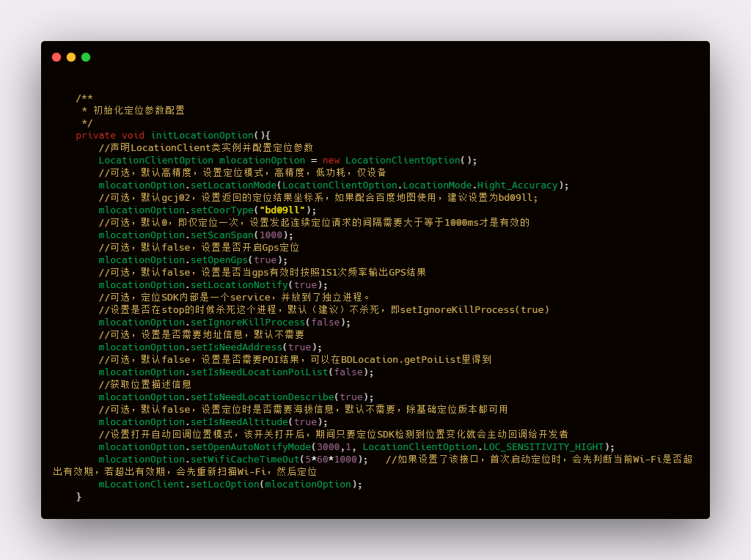Click the comment mentioning 定位SDK内部是一个service
The image size is (751, 560).
[234, 298]
